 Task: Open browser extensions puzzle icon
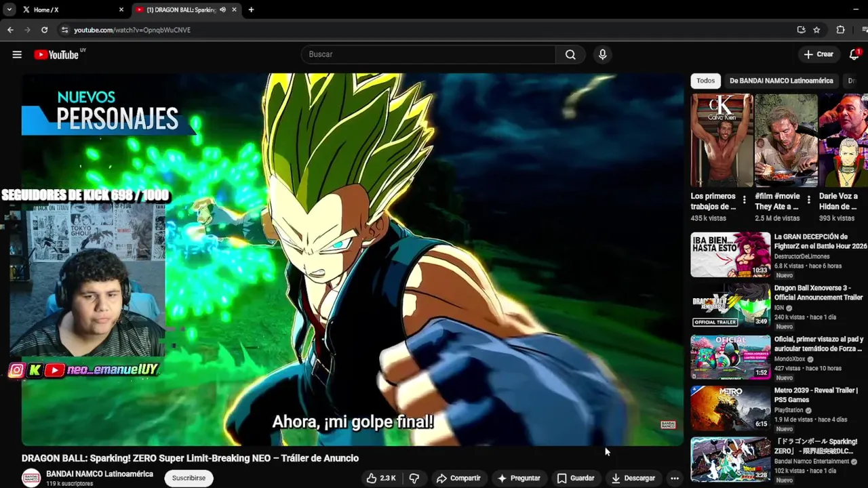[x=840, y=30]
